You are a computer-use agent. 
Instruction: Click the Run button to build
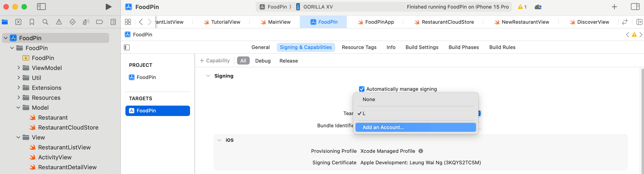(x=108, y=7)
